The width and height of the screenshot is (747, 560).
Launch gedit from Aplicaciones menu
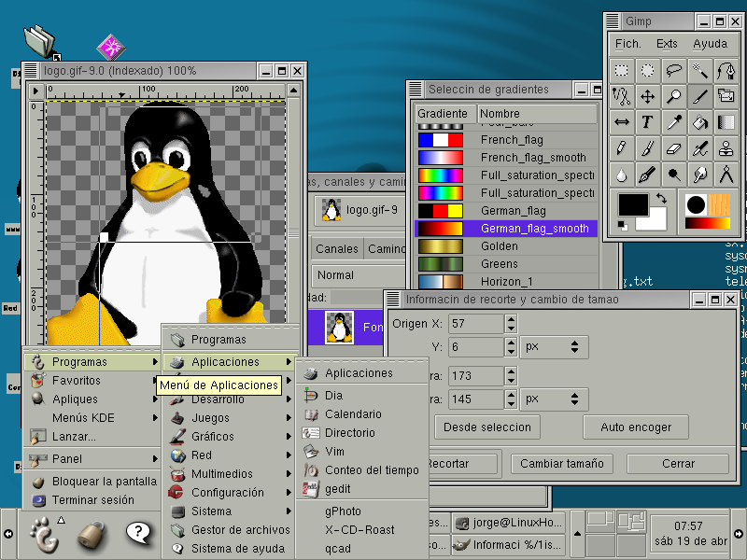tap(362, 489)
